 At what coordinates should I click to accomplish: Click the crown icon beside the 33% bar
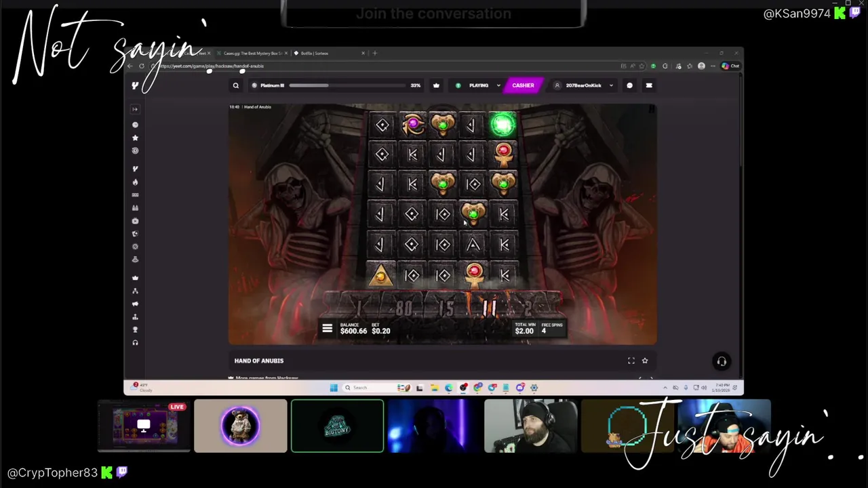(436, 85)
